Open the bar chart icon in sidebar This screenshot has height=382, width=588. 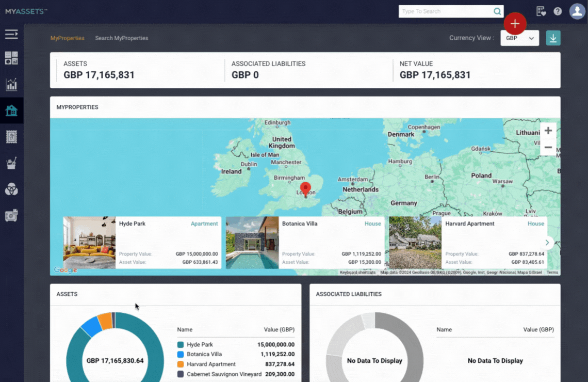pyautogui.click(x=11, y=85)
